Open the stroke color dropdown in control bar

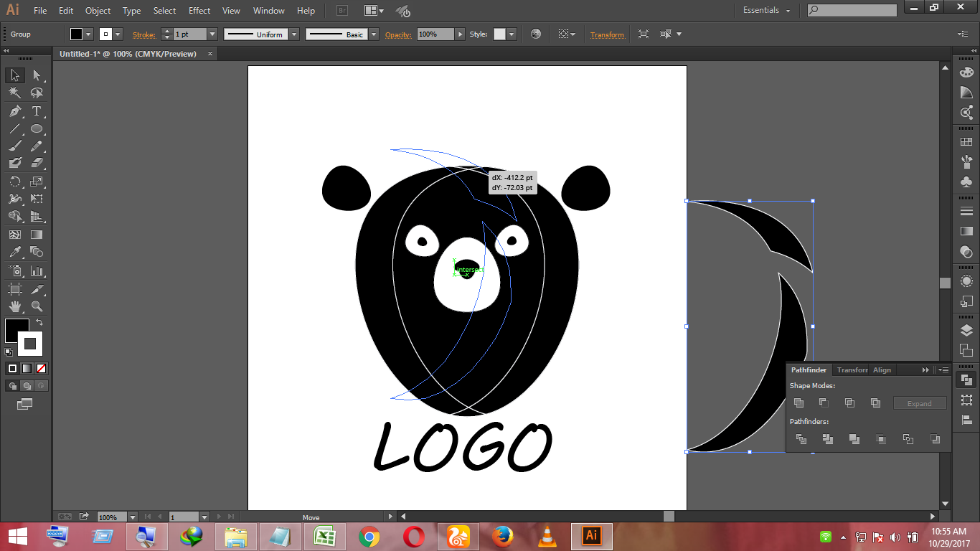118,34
